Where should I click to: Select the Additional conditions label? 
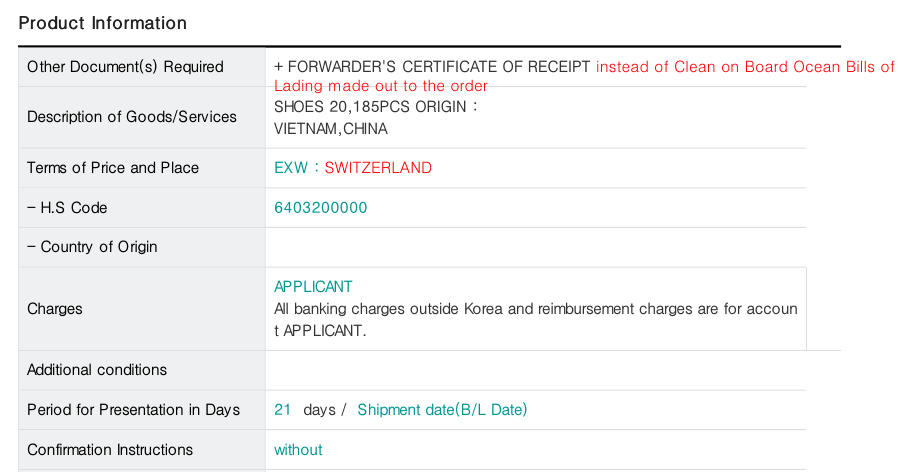[x=97, y=370]
